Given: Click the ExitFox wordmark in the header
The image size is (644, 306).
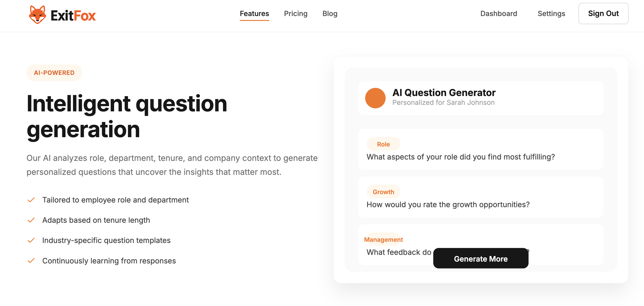Looking at the screenshot, I should (x=73, y=15).
